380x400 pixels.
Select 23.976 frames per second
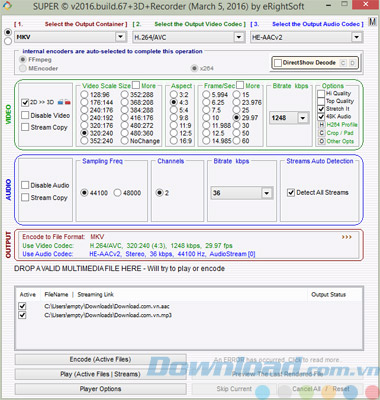pyautogui.click(x=237, y=102)
